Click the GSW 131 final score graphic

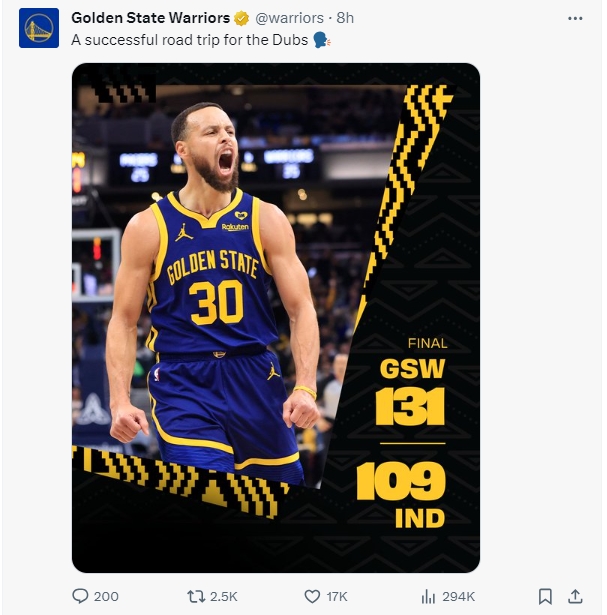pos(412,390)
